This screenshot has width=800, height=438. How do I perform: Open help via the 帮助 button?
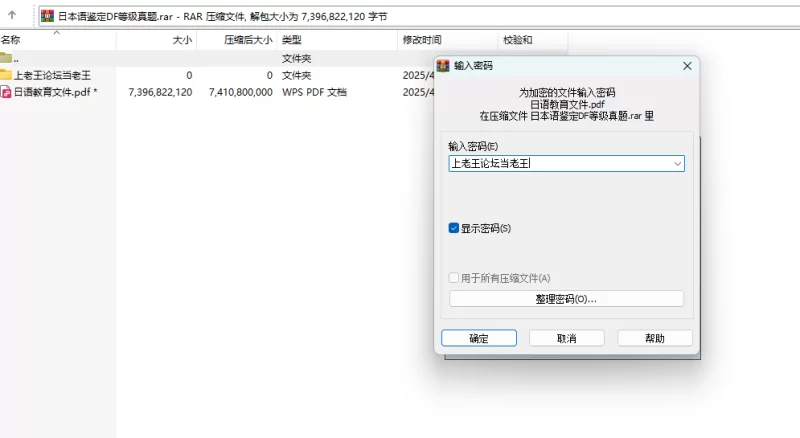tap(655, 338)
